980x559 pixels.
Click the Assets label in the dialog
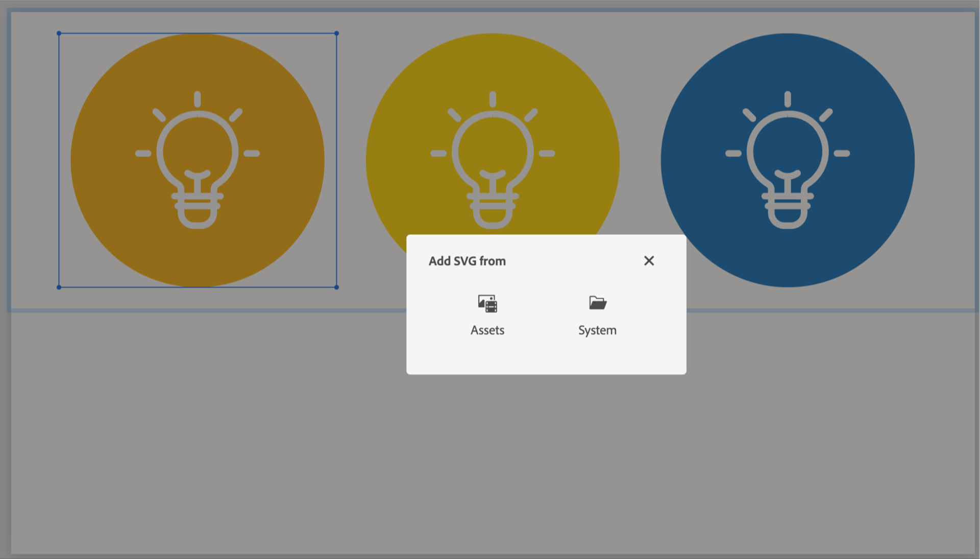click(x=487, y=330)
